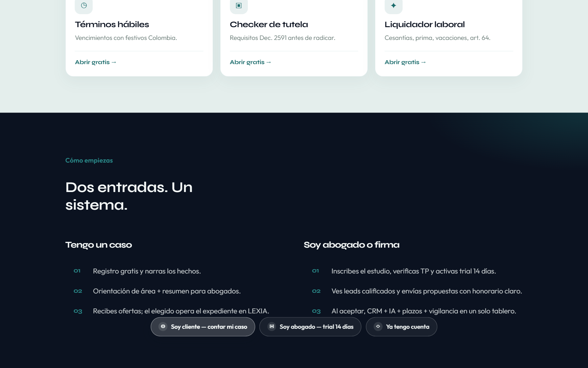Click Soy abogado — trial 14 días button
Viewport: 588px width, 368px height.
310,327
